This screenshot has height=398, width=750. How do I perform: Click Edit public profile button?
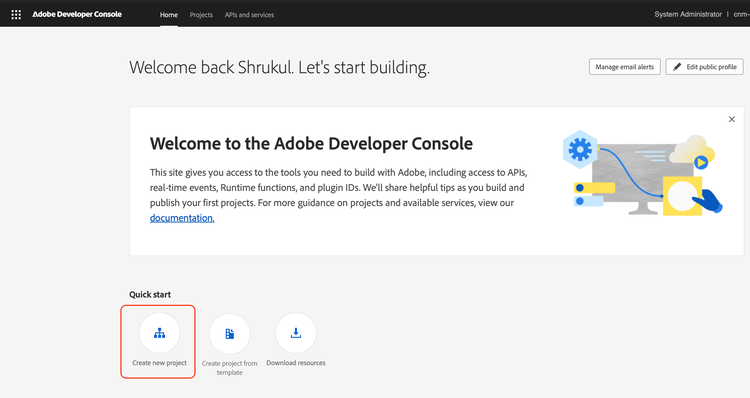[x=704, y=67]
